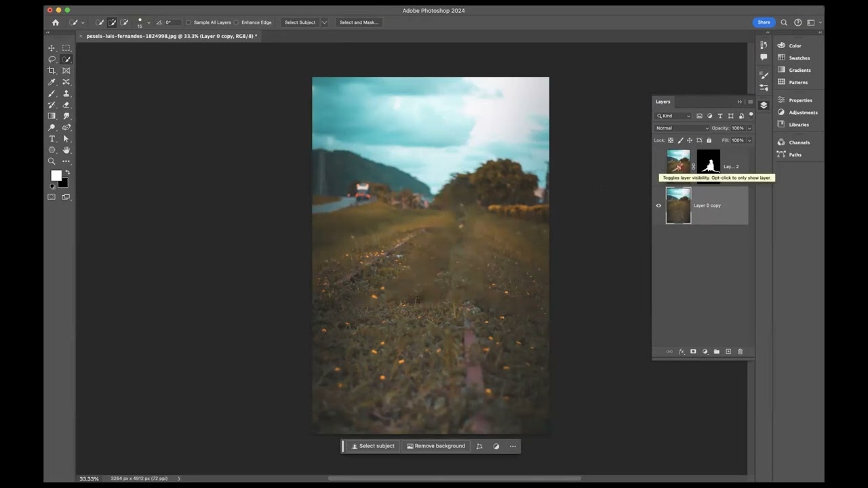Screen dimensions: 868x488
Task: Select the Lasso tool
Action: pos(52,60)
